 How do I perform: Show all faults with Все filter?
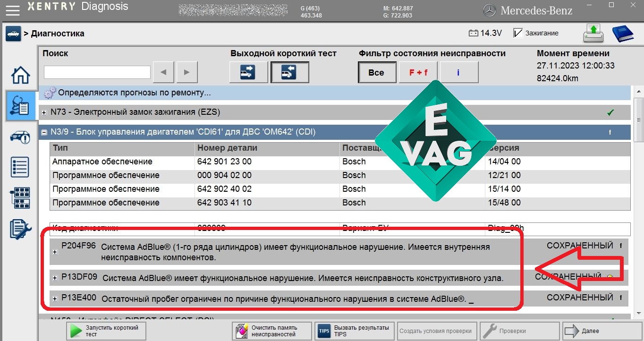click(376, 72)
